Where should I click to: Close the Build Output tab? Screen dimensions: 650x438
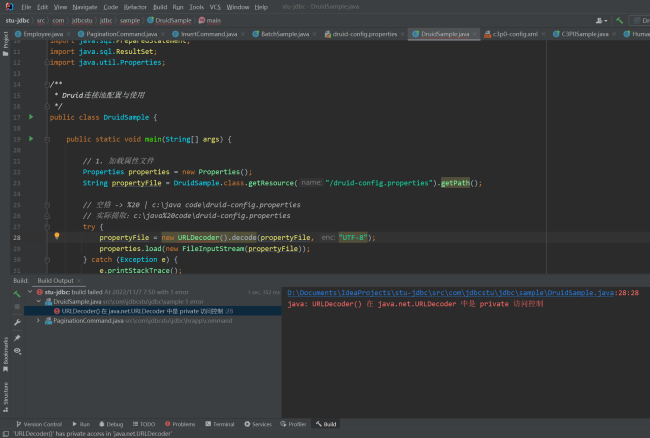click(80, 281)
